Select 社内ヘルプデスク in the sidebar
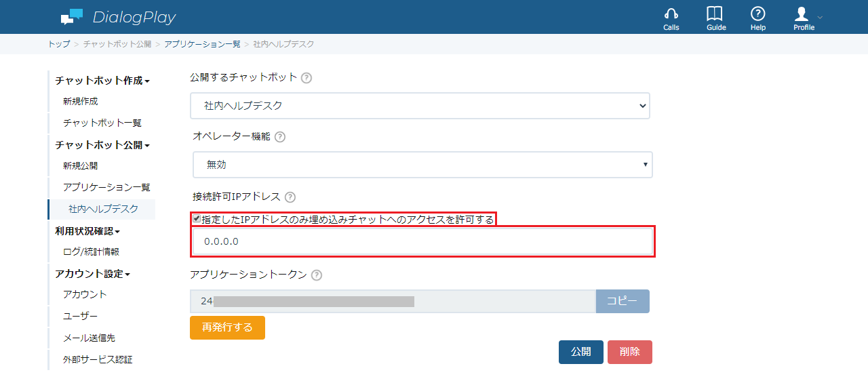The height and width of the screenshot is (383, 868). click(103, 209)
